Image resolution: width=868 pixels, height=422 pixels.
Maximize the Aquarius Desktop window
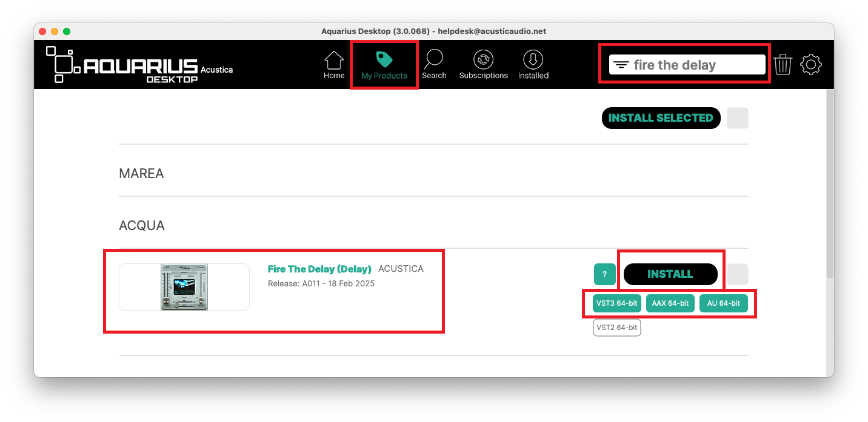67,31
